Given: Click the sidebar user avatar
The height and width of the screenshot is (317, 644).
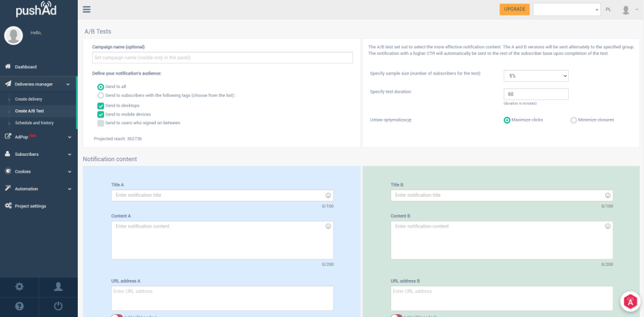Looking at the screenshot, I should (x=13, y=36).
